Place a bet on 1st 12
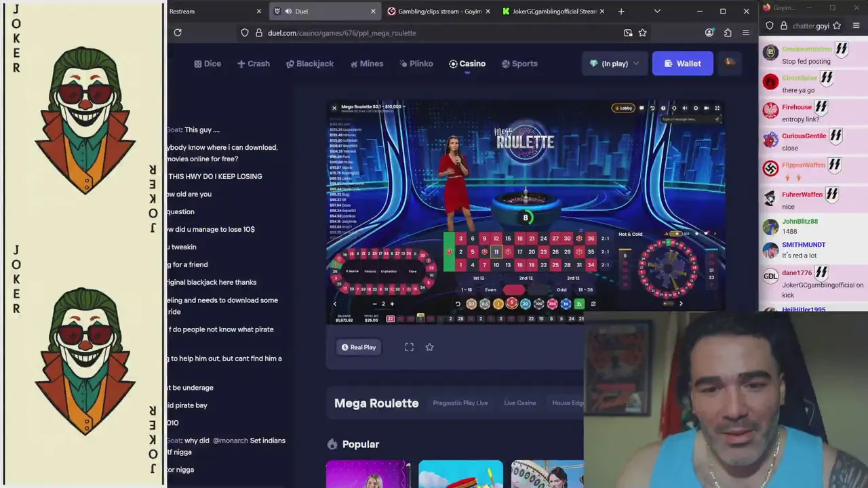Image resolution: width=868 pixels, height=488 pixels. (x=478, y=278)
